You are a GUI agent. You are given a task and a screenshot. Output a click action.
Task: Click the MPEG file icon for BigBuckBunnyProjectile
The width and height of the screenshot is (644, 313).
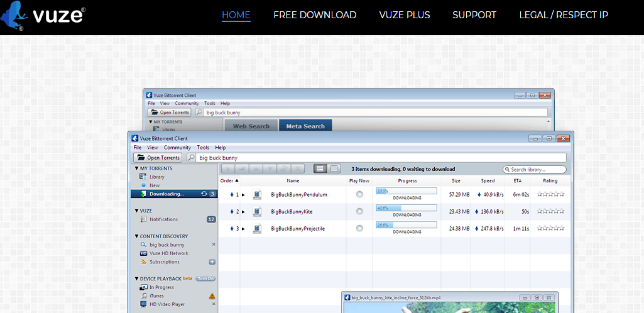(257, 229)
